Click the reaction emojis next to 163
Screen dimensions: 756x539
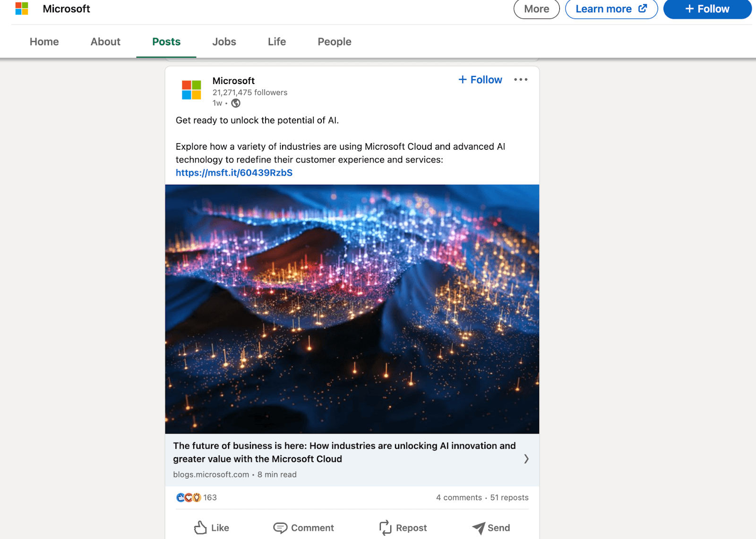click(189, 497)
